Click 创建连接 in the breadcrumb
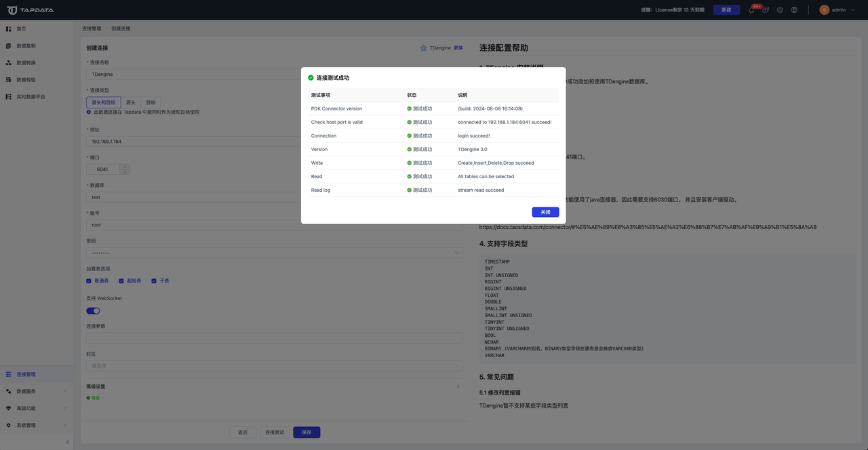 coord(121,28)
